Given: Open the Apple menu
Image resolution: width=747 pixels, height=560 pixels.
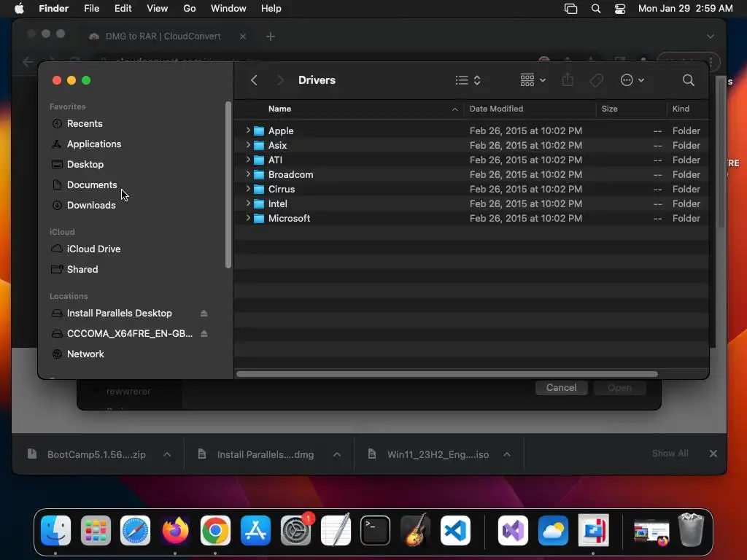Looking at the screenshot, I should point(19,9).
